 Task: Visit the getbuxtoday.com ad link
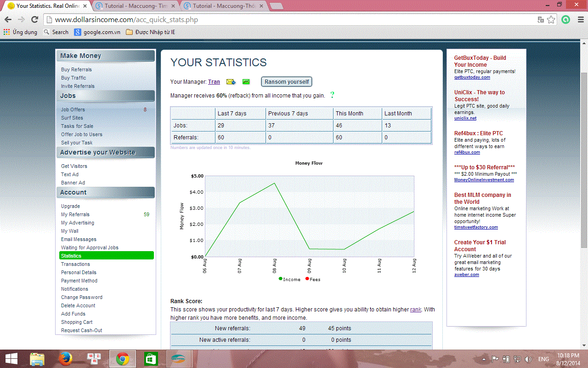(x=472, y=77)
